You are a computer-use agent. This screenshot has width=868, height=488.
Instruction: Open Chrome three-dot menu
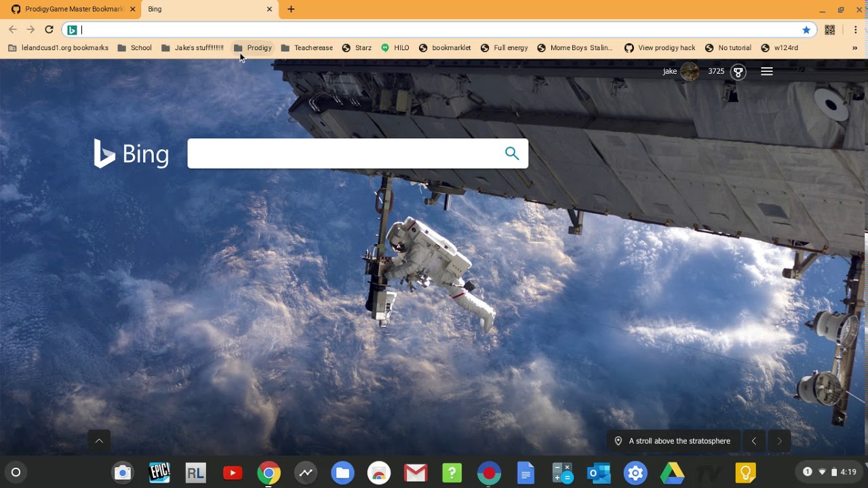855,30
